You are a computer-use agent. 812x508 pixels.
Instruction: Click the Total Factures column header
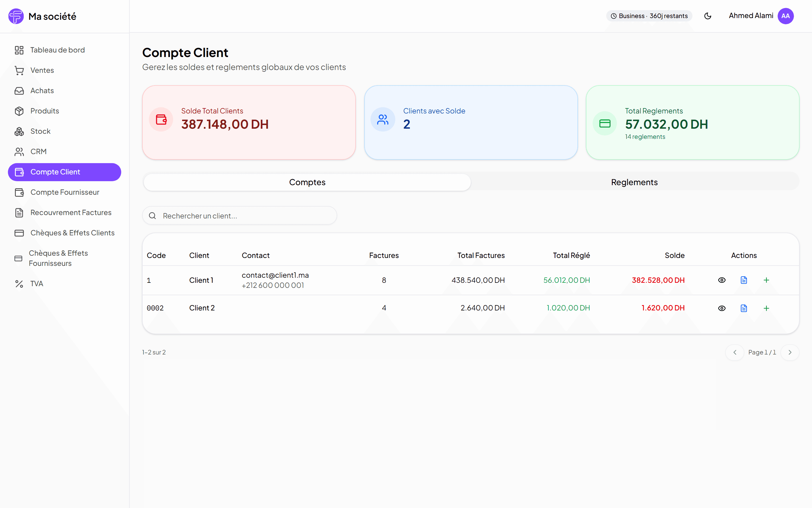481,255
